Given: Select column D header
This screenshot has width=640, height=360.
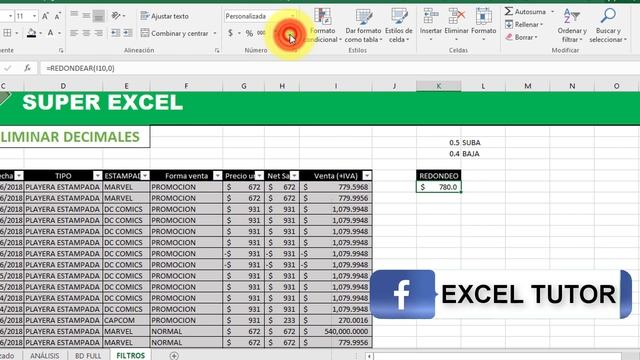Looking at the screenshot, I should tap(63, 86).
